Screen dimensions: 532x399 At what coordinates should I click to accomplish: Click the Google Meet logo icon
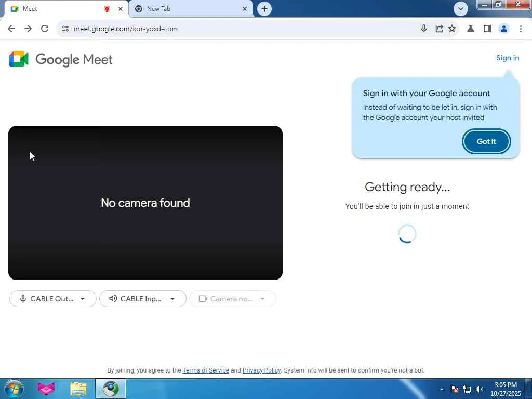[19, 59]
